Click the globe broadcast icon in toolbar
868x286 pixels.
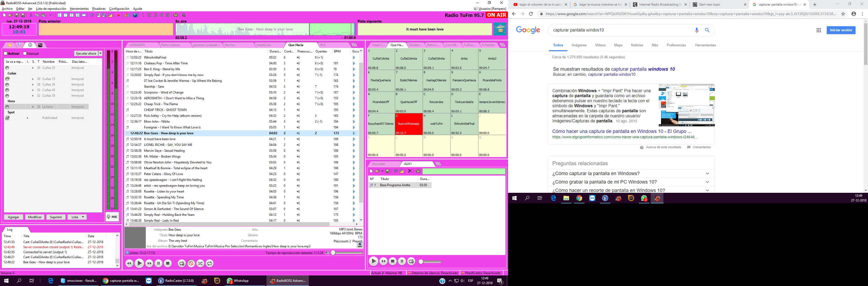135,15
